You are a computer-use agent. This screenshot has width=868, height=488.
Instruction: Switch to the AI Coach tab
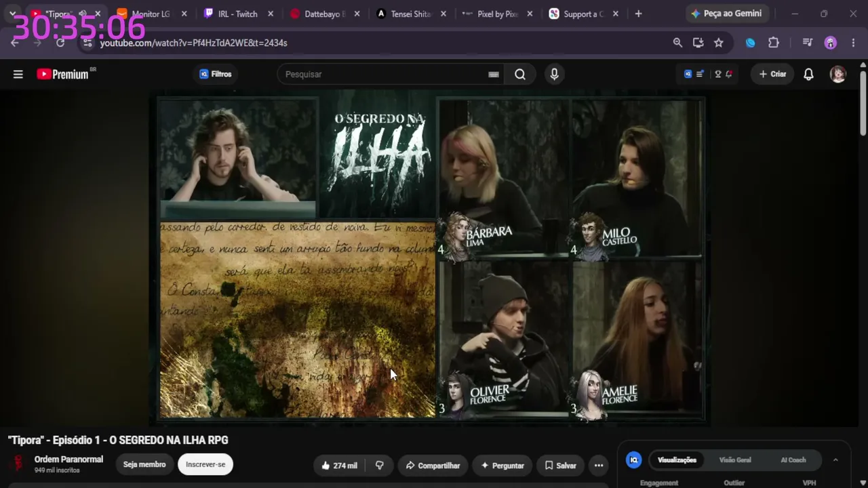(793, 460)
